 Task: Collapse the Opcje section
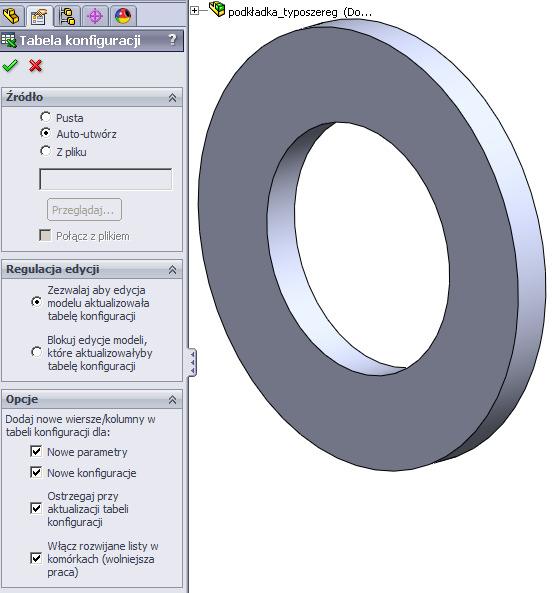click(x=172, y=400)
